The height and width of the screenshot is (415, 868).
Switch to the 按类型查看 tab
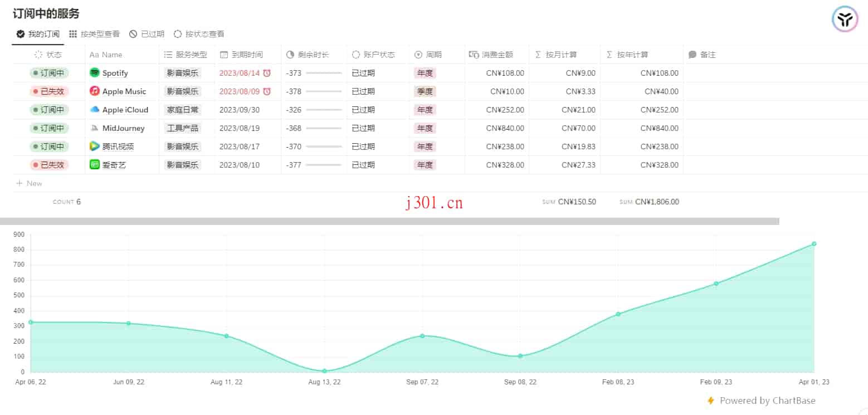tap(94, 34)
